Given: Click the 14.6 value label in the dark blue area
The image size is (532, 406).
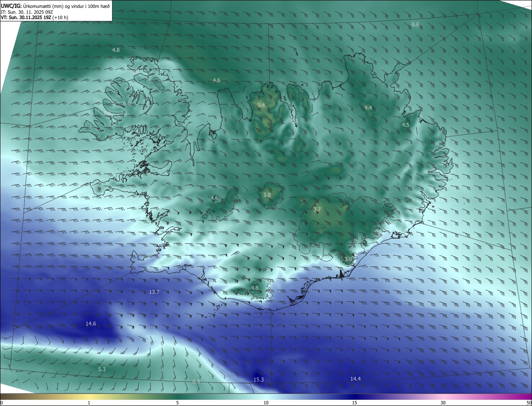Looking at the screenshot, I should pos(91,324).
